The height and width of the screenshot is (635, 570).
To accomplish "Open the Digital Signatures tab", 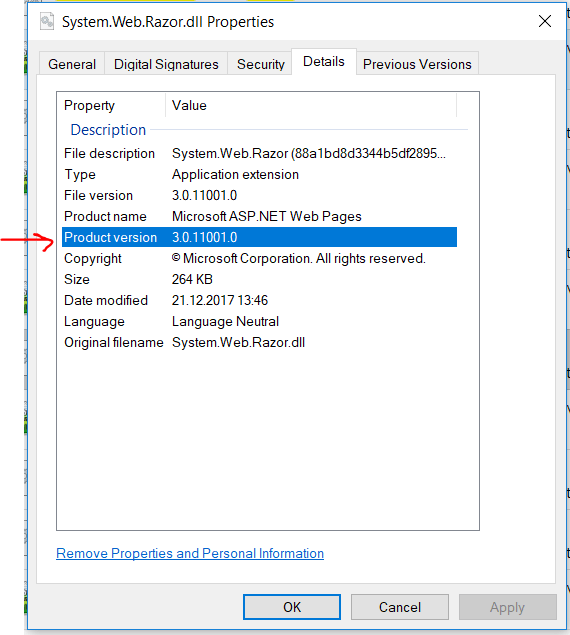I will tap(166, 64).
